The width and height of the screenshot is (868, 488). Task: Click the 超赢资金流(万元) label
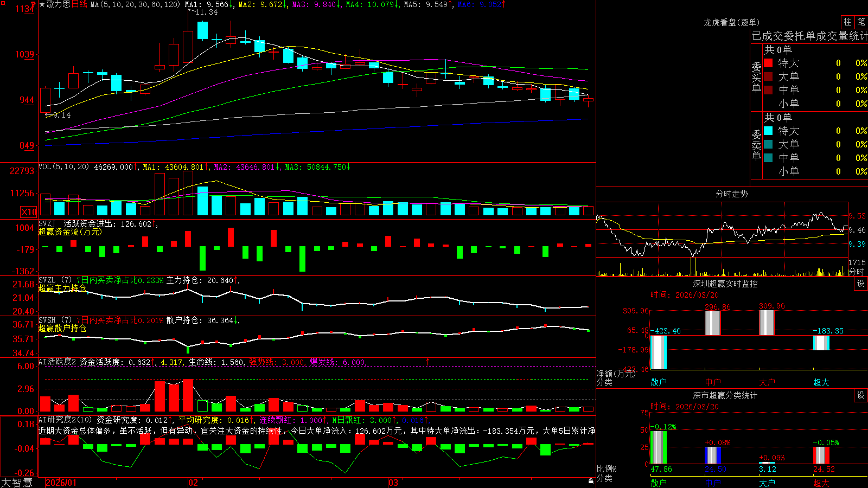click(70, 232)
